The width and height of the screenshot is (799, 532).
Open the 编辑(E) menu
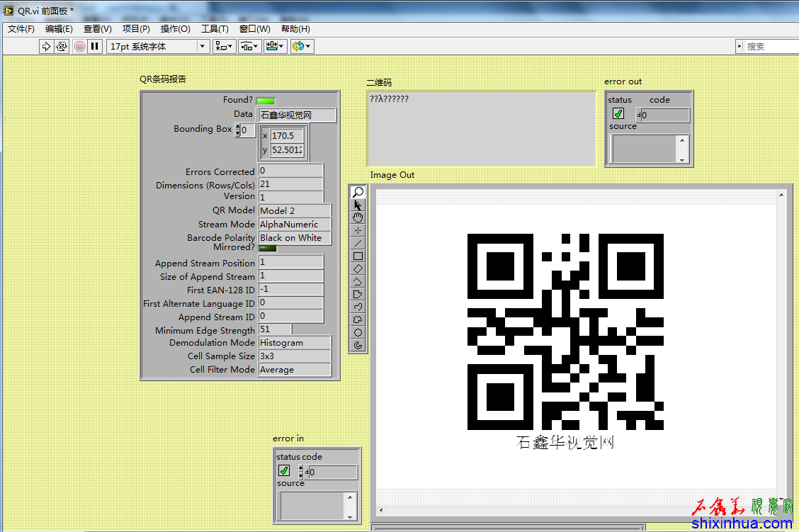click(59, 29)
